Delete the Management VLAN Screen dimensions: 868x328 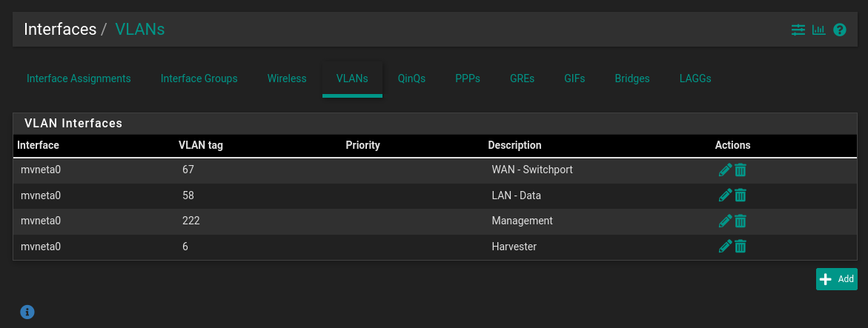pyautogui.click(x=741, y=221)
